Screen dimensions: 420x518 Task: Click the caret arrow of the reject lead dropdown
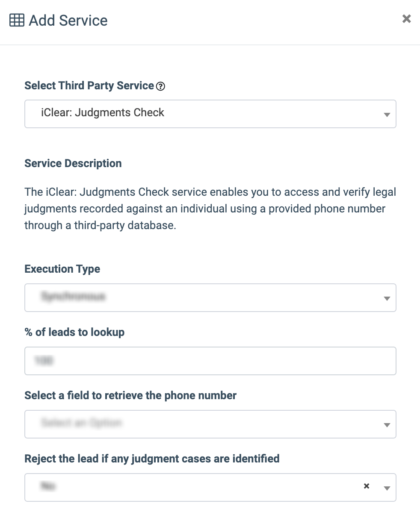pyautogui.click(x=387, y=488)
